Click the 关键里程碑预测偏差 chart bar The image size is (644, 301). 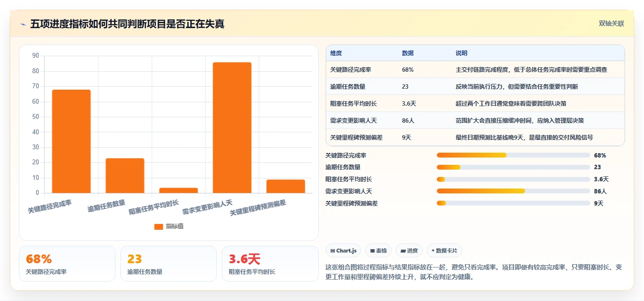[285, 186]
